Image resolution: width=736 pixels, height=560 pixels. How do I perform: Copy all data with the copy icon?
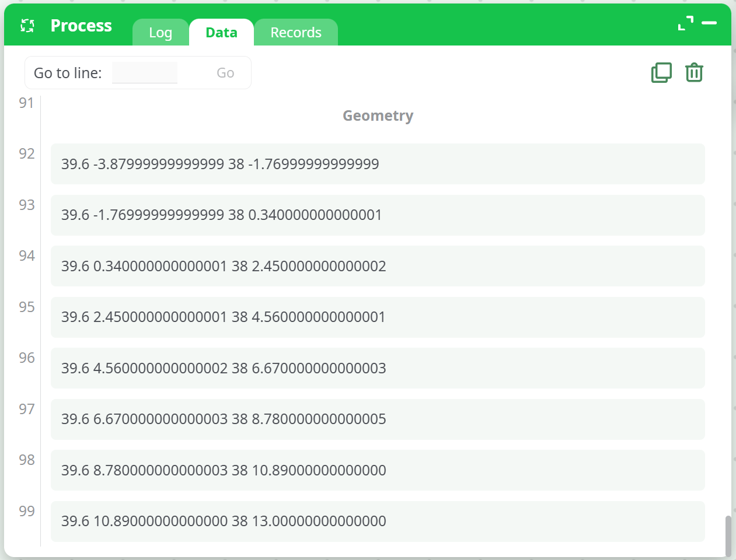[661, 73]
